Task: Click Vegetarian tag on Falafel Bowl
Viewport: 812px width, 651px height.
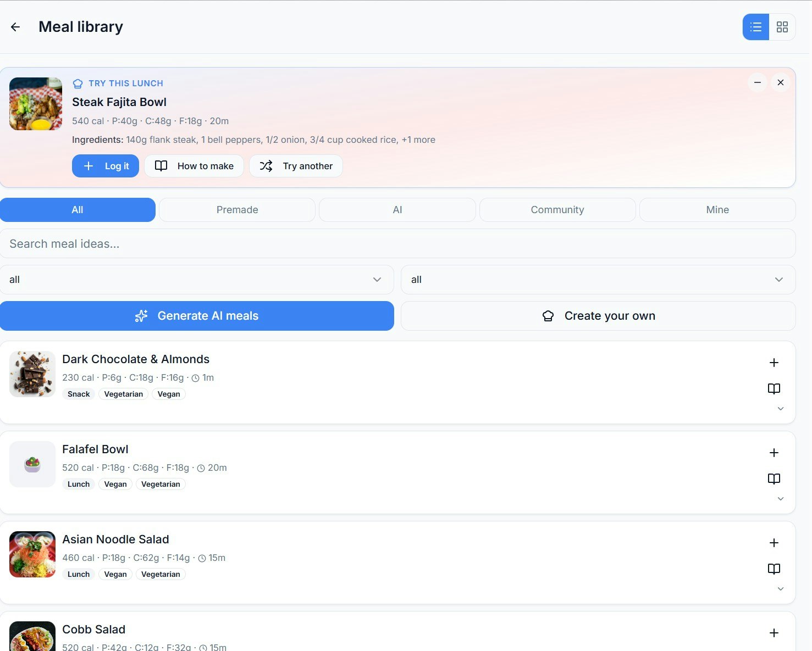Action: 161,484
